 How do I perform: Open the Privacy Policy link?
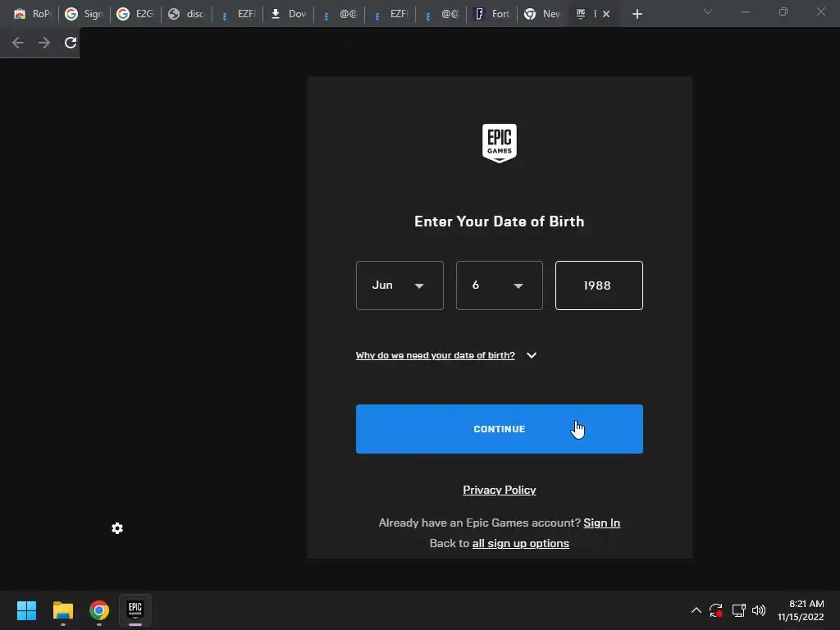coord(500,491)
